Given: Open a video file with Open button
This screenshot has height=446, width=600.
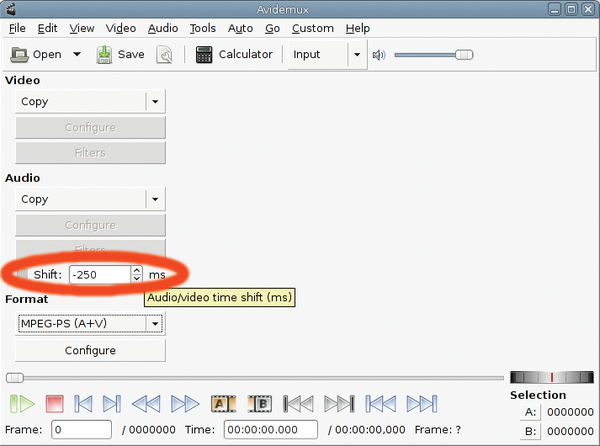Looking at the screenshot, I should coord(36,54).
